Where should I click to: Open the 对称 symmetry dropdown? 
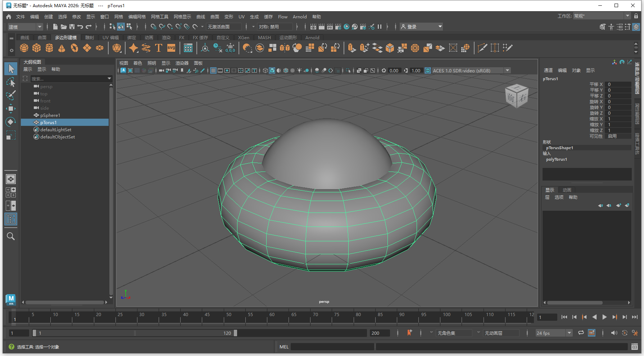(x=275, y=27)
